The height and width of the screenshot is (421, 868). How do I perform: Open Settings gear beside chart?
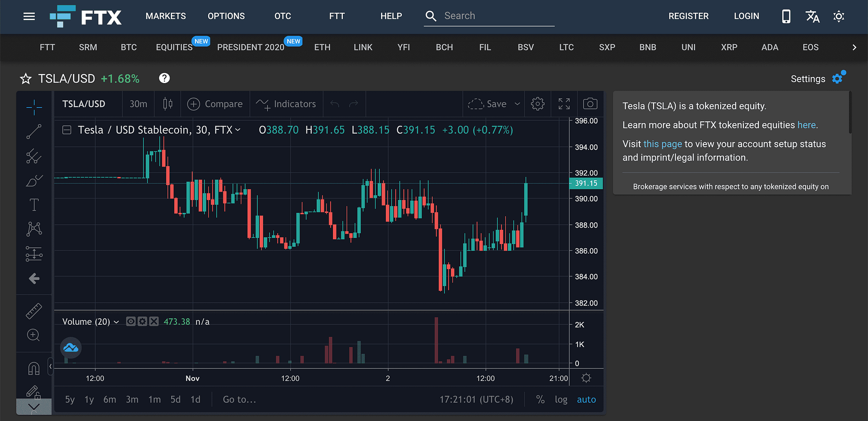tap(838, 78)
